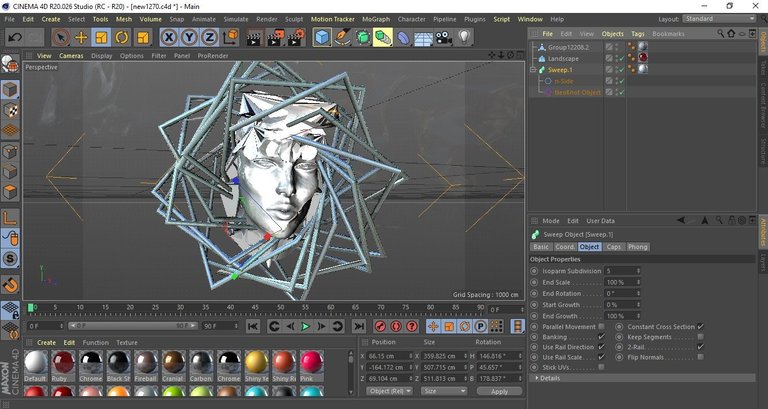Select the Default material sphere
Image resolution: width=768 pixels, height=409 pixels.
(x=36, y=362)
